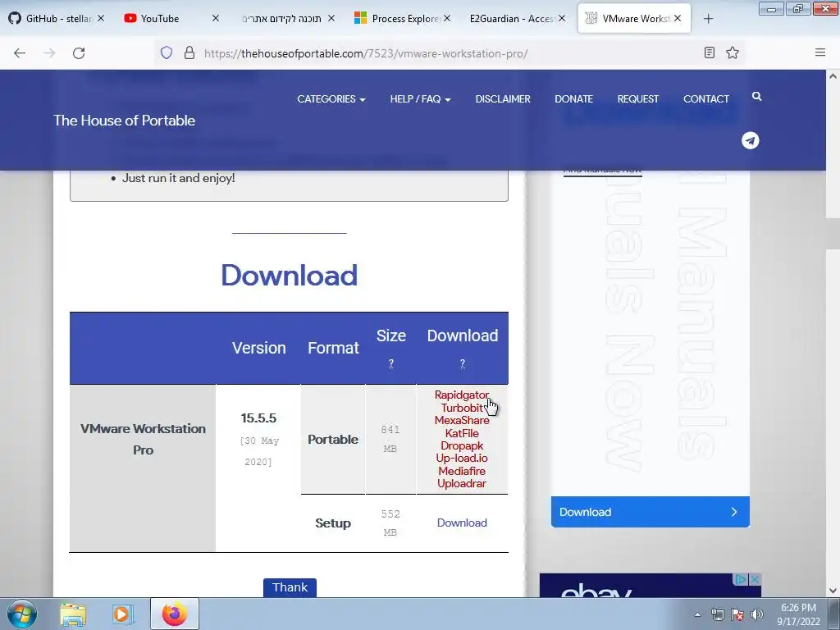Click the Uploadrar download link

click(x=462, y=483)
